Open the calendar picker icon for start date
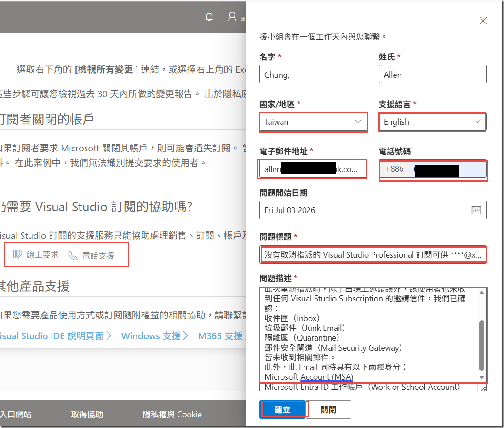Viewport: 504px width, 428px height. pyautogui.click(x=476, y=210)
